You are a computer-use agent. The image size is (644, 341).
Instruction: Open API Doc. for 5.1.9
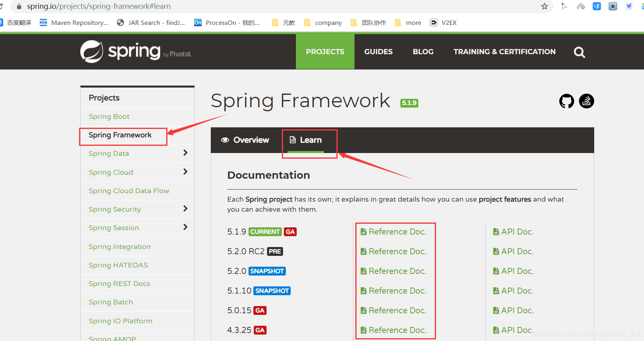click(514, 232)
